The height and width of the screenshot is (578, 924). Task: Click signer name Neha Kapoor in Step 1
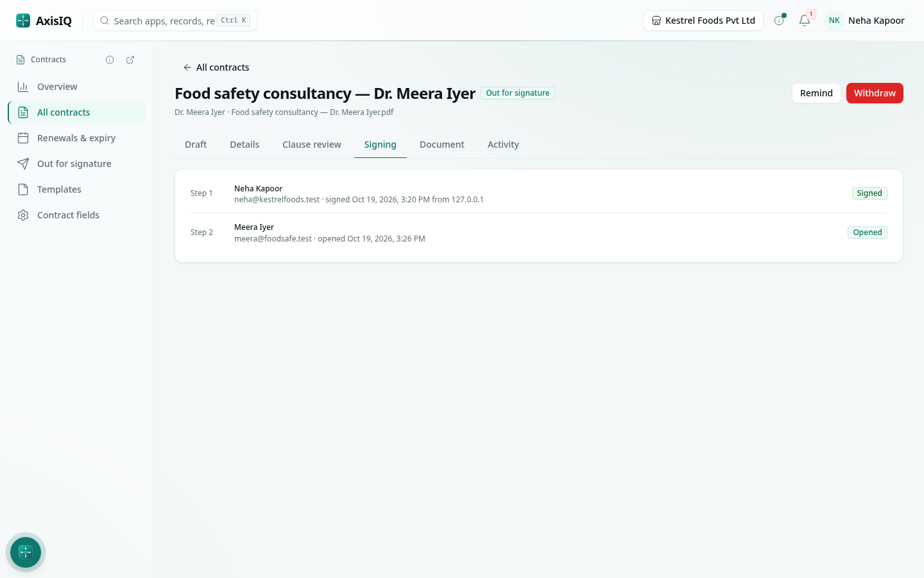[x=258, y=188]
